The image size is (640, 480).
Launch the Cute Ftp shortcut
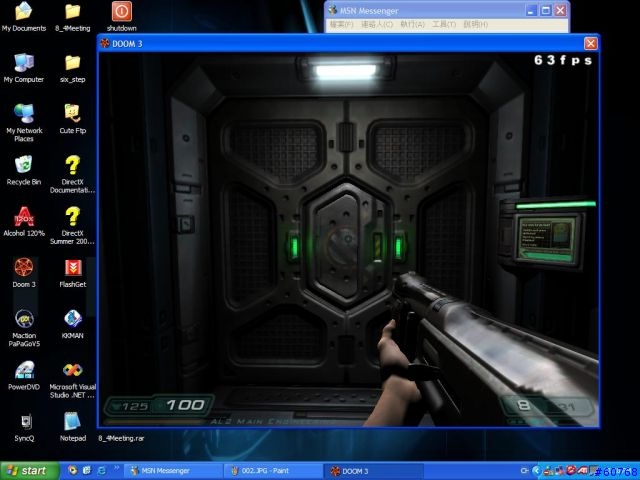point(73,119)
